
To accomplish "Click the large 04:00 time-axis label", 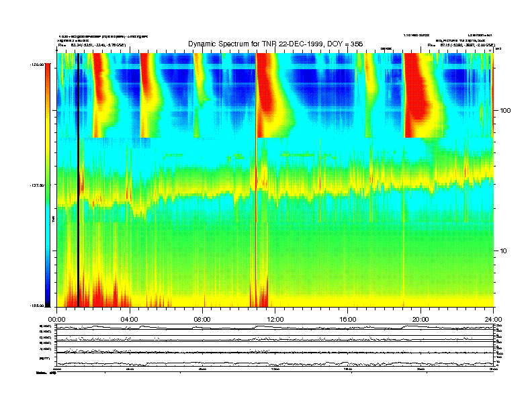I will point(130,320).
